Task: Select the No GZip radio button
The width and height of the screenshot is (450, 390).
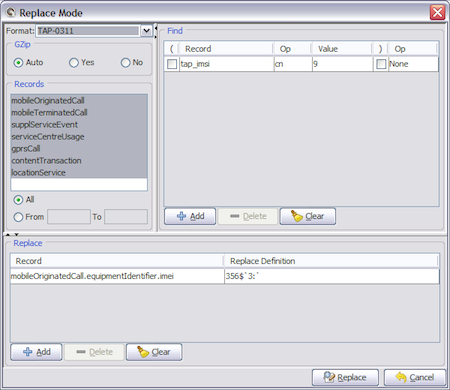Action: (x=125, y=63)
